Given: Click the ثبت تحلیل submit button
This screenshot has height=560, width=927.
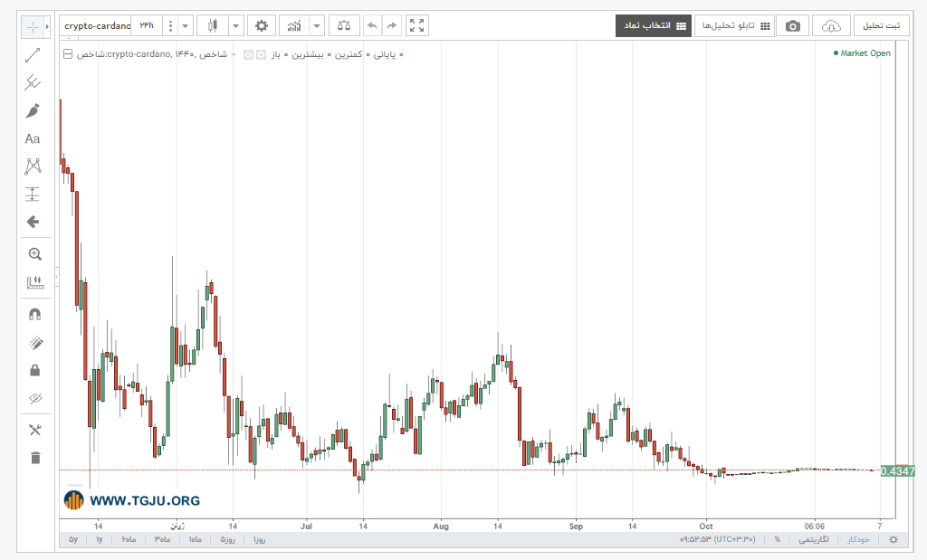Looking at the screenshot, I should (x=881, y=26).
